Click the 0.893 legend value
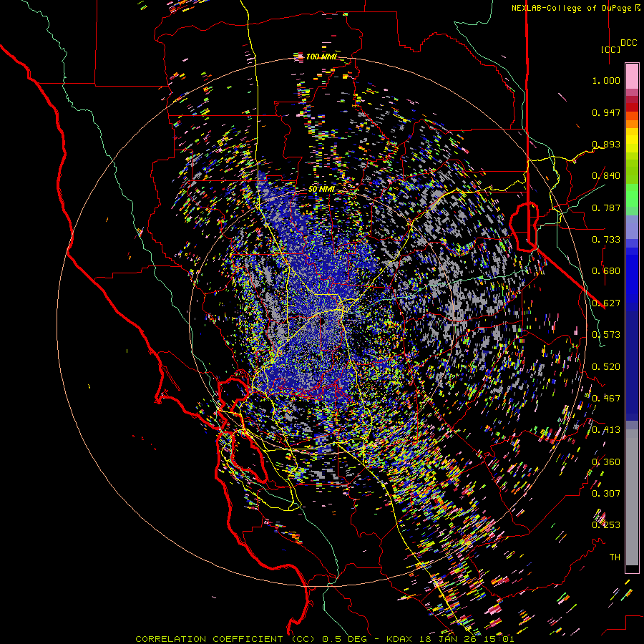This screenshot has height=644, width=644. click(x=606, y=144)
